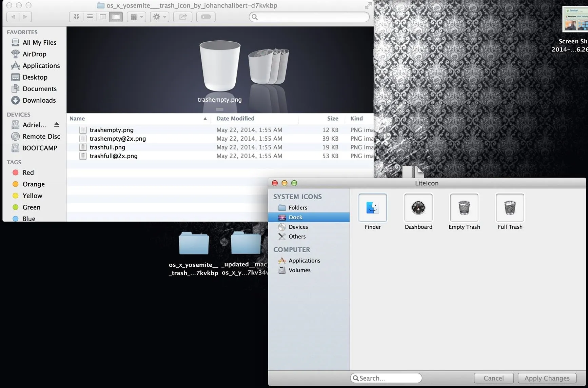Image resolution: width=588 pixels, height=388 pixels.
Task: Select Folders in LiteIcon sidebar
Action: pos(309,207)
